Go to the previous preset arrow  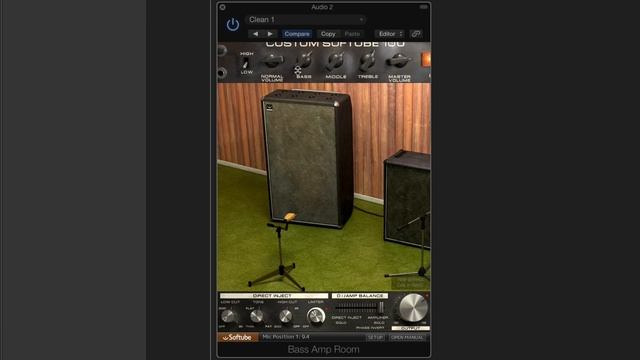coord(256,34)
